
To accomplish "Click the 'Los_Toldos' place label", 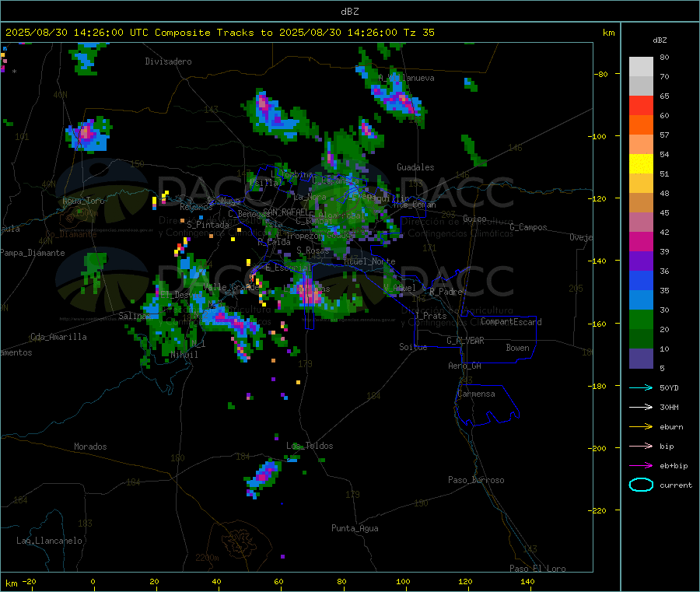I will click(x=310, y=446).
